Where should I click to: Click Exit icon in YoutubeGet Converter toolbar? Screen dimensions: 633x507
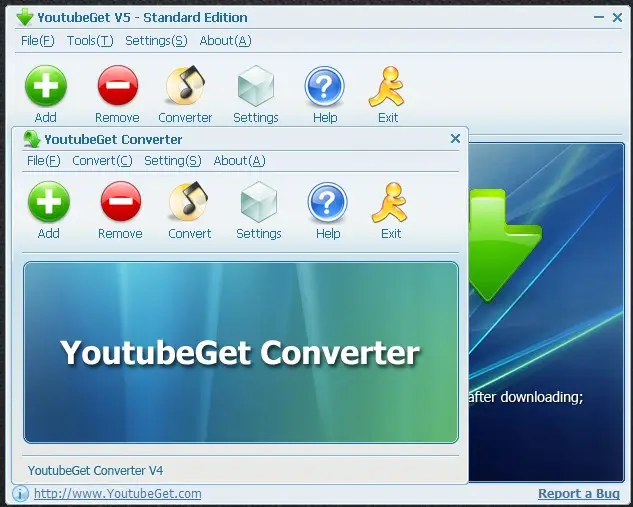(390, 202)
